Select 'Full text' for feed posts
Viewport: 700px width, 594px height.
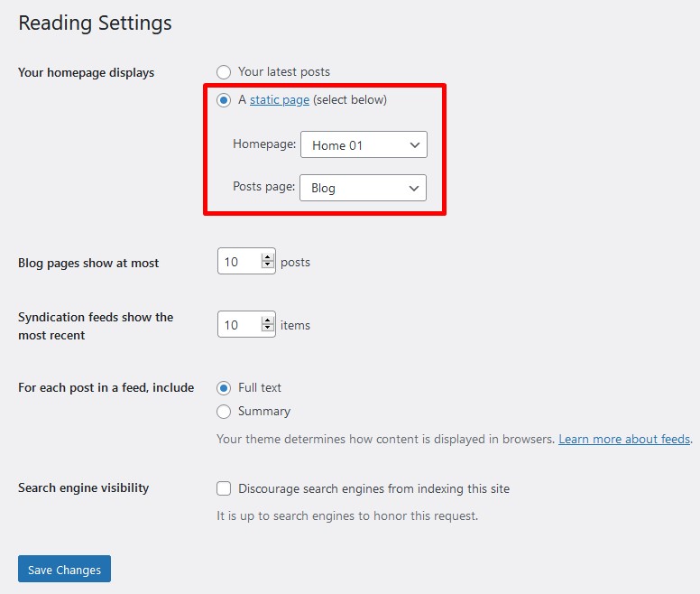(x=224, y=388)
